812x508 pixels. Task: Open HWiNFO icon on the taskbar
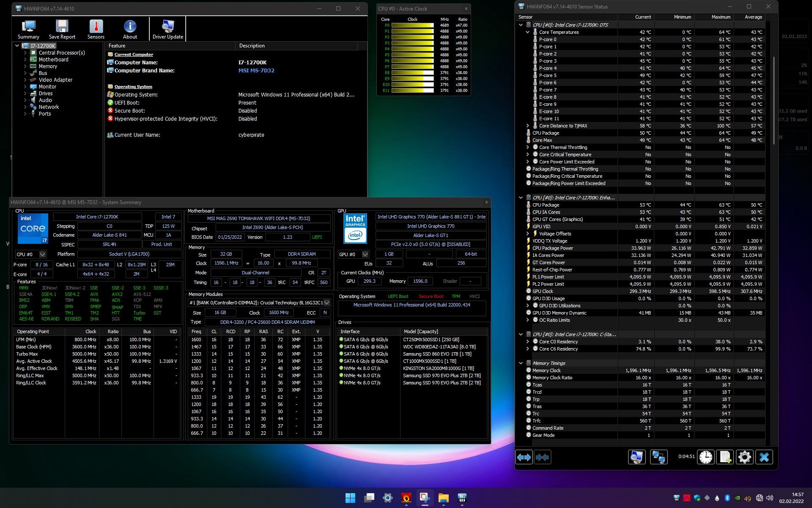(x=462, y=498)
